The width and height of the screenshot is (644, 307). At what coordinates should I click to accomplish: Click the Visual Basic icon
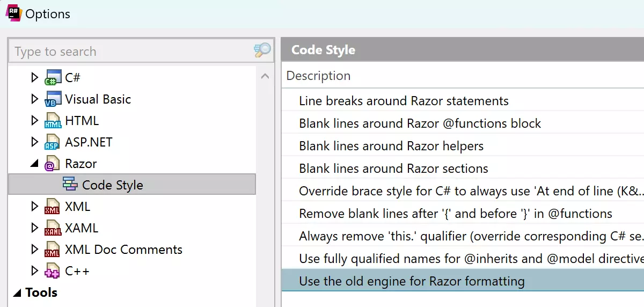(52, 99)
